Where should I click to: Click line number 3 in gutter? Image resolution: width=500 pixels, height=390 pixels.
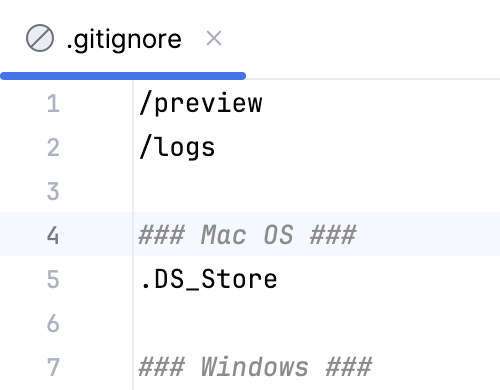point(53,191)
